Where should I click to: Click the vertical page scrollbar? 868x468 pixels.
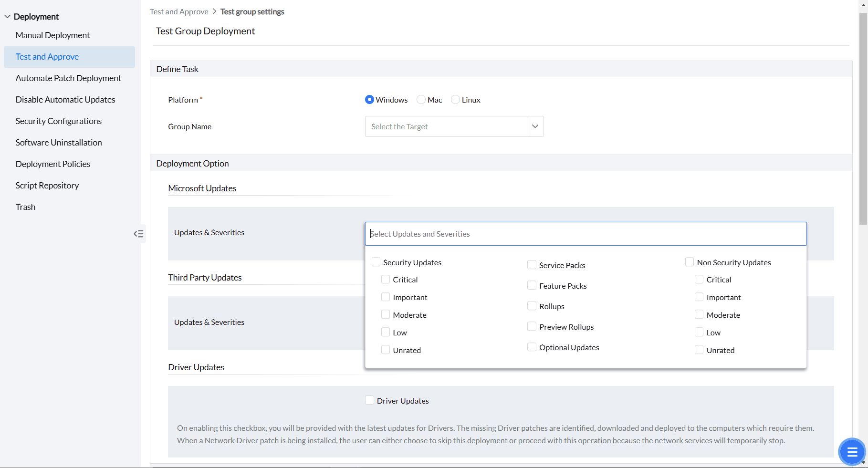tap(863, 119)
